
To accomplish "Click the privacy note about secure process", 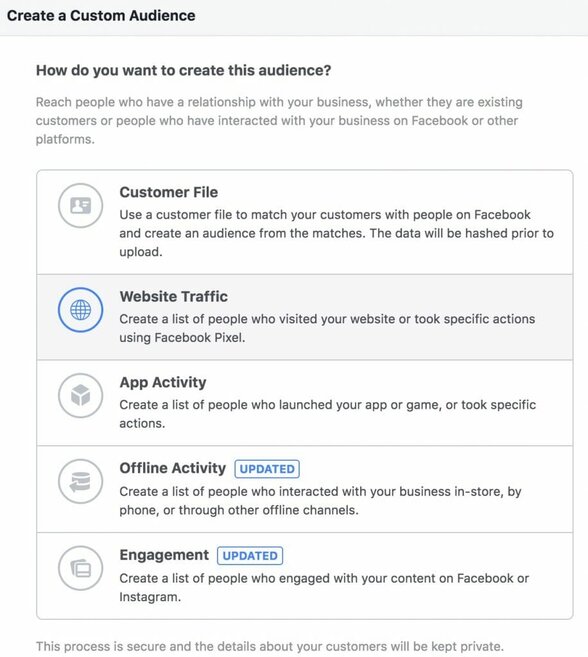I will [x=269, y=646].
